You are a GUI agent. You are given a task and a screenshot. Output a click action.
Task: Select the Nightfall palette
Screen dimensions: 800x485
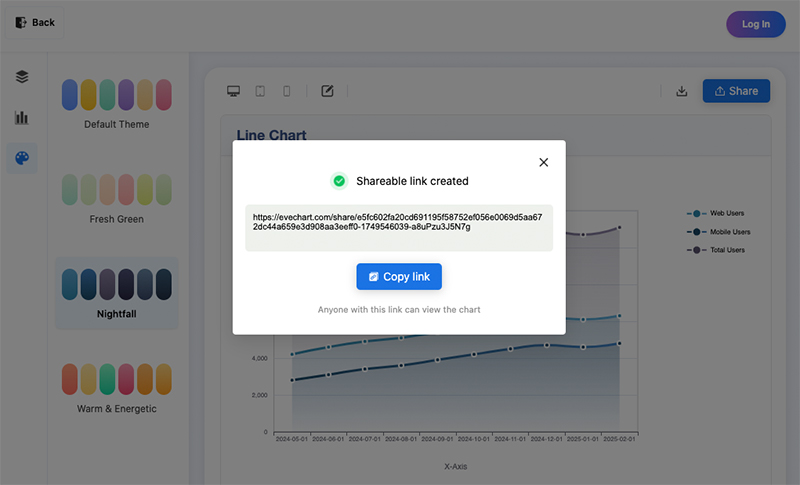pos(117,293)
